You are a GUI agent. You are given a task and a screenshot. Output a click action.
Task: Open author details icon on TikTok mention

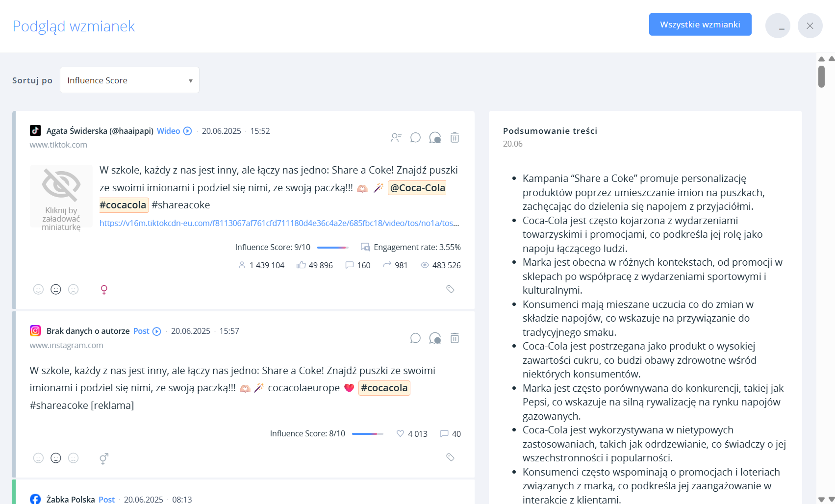point(396,138)
